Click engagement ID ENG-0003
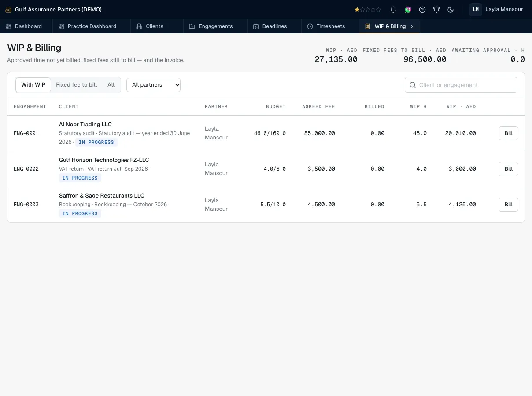 tap(26, 205)
